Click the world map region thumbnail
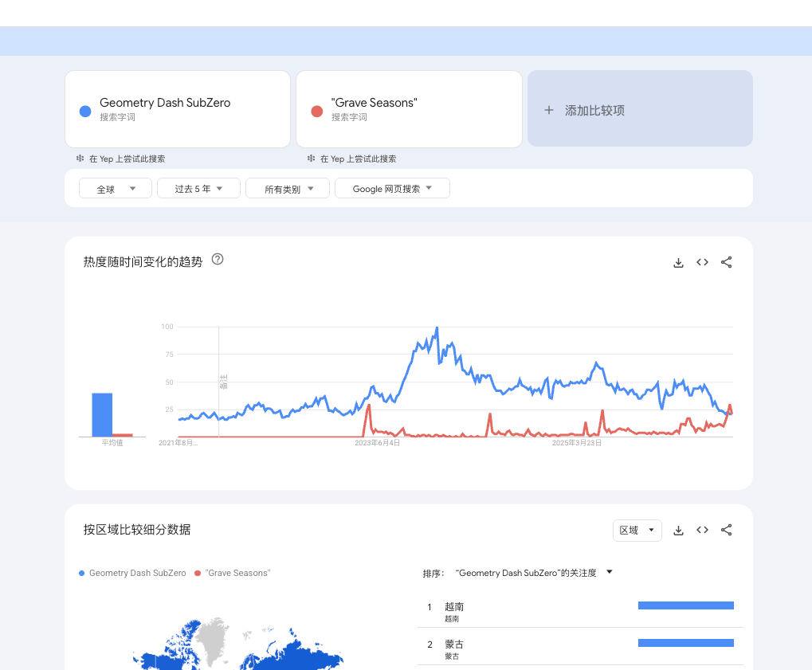812x670 pixels. [238, 644]
